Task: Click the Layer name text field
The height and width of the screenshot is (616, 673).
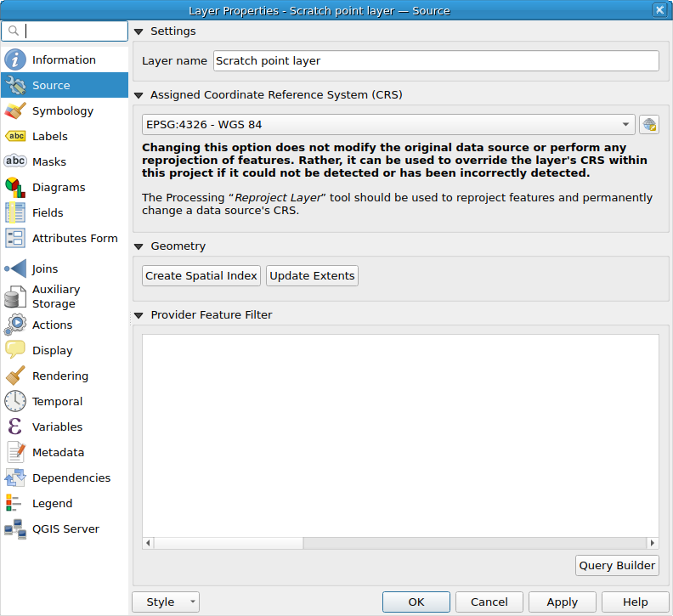Action: (435, 61)
